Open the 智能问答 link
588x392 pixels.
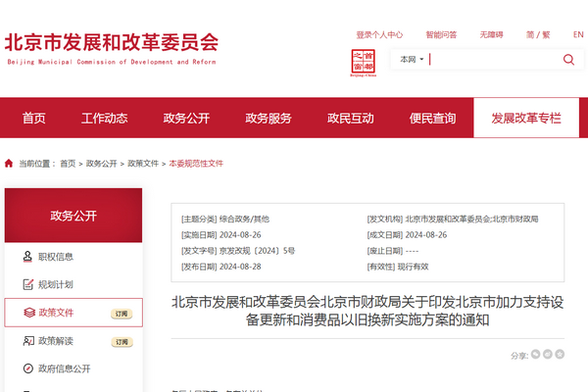[442, 34]
